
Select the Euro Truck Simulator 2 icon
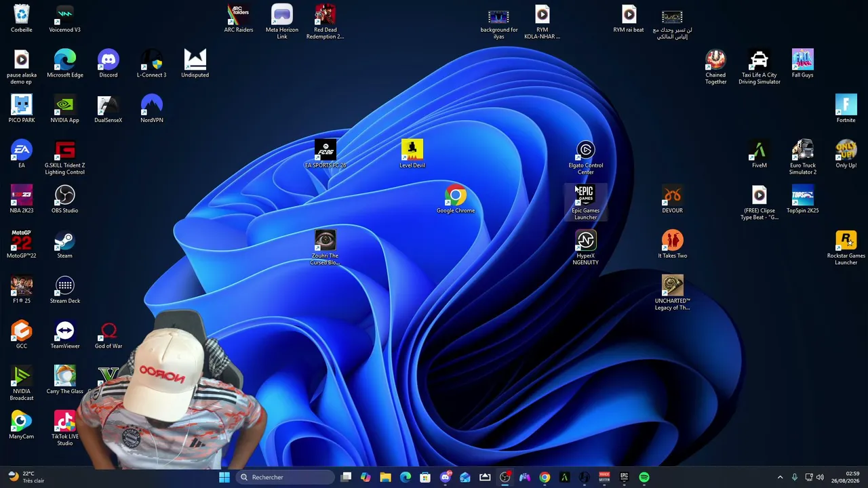(803, 158)
